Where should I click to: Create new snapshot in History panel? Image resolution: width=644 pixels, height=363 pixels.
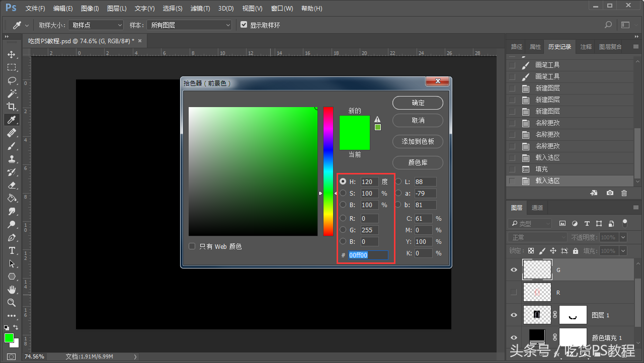click(610, 193)
